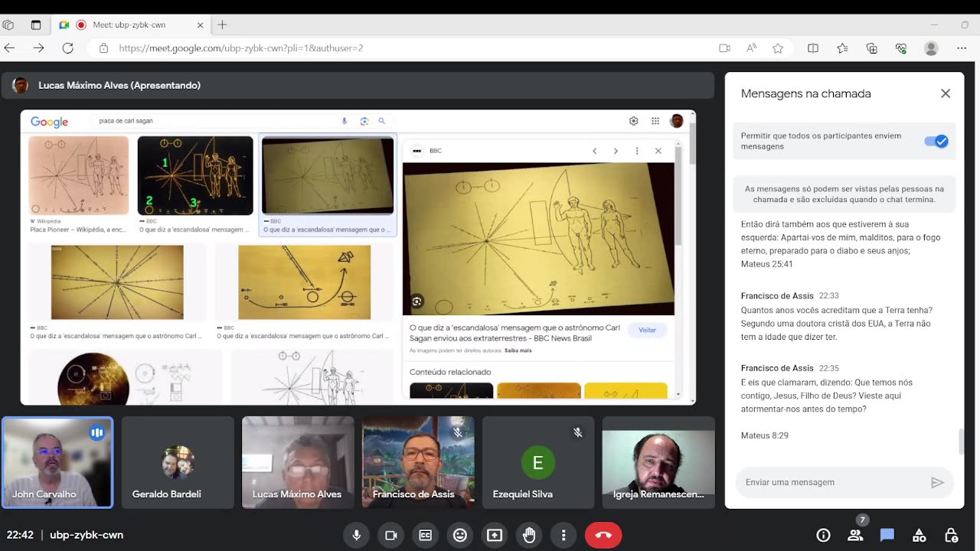The height and width of the screenshot is (551, 980).
Task: Open favorites list icon
Action: [842, 47]
